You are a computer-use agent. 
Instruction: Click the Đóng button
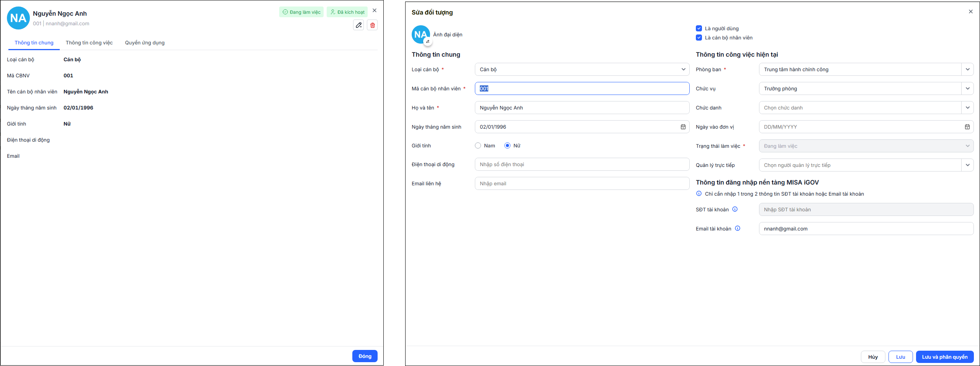pos(365,356)
